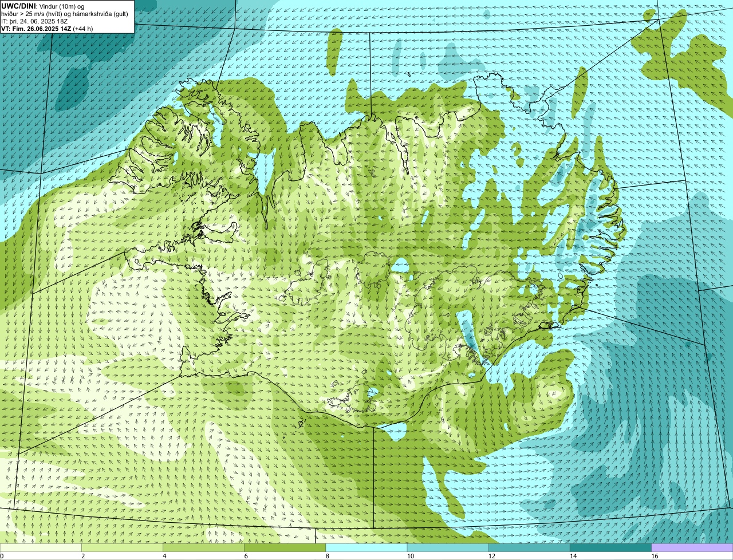Click the scale label "10" under the color bar

410,556
